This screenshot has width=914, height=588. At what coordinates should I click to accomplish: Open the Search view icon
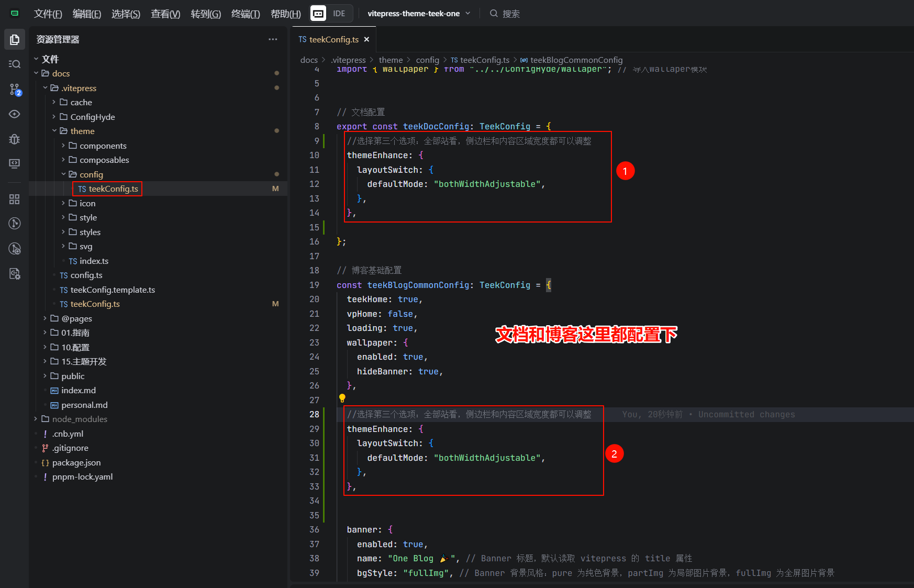click(15, 64)
